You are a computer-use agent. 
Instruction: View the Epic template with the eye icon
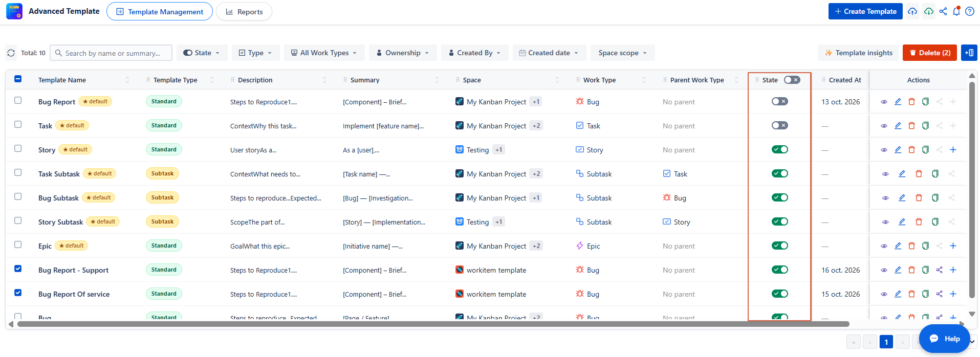[x=884, y=246]
